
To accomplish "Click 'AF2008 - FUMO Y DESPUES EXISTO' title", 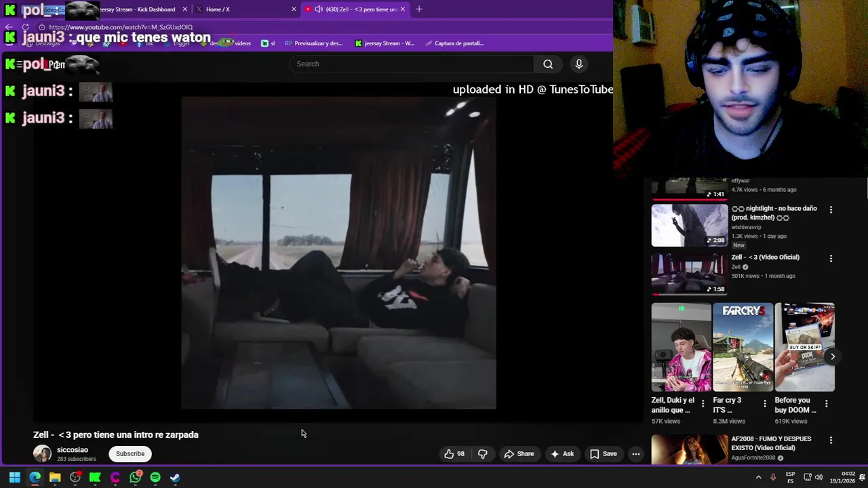I will pos(771,443).
